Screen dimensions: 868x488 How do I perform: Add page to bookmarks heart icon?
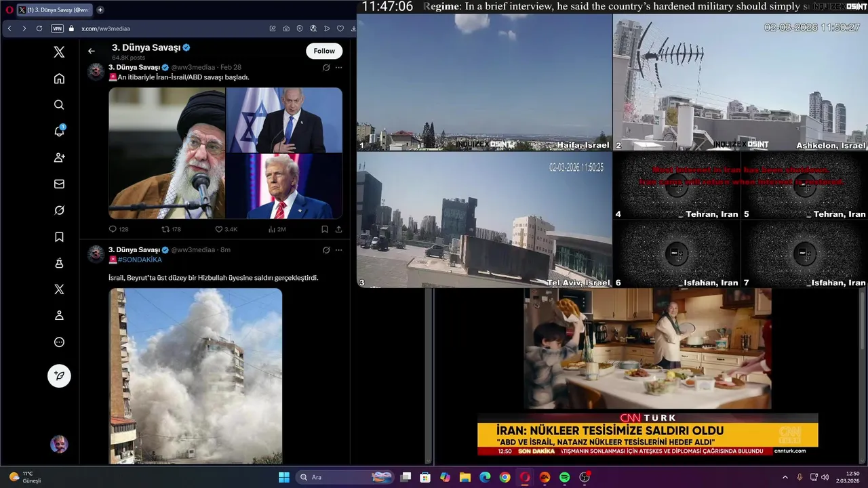point(340,28)
